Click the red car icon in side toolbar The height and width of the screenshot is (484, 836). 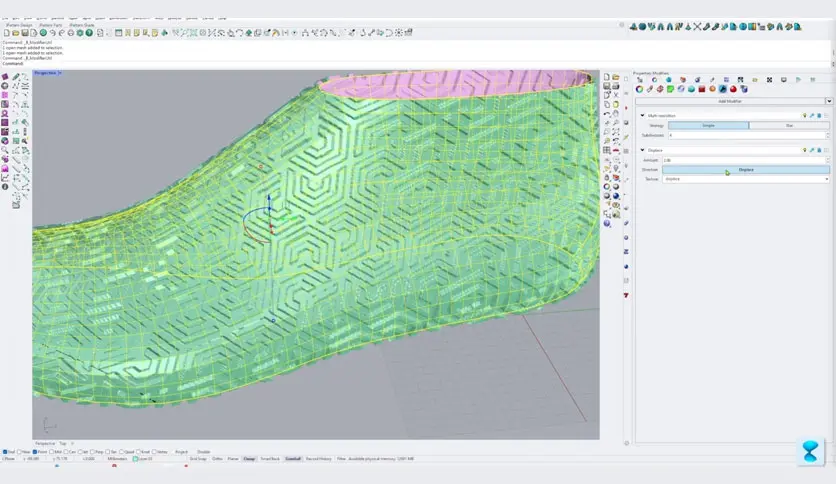(616, 150)
